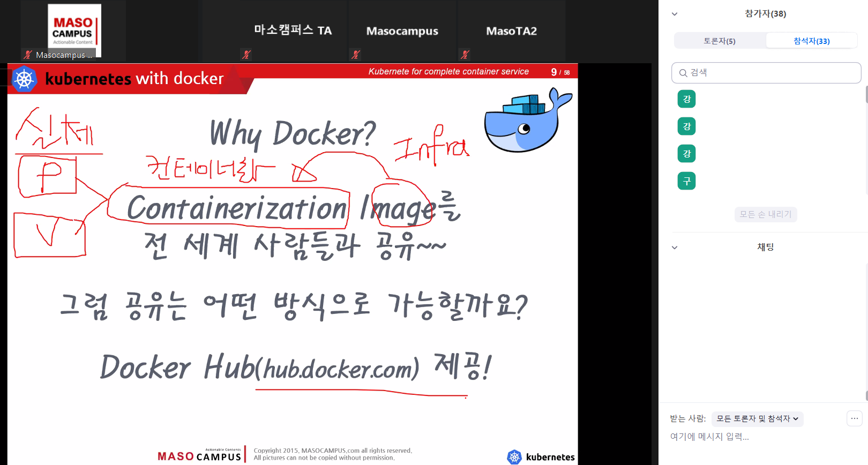
Task: Click muted mic icon on Masocampus text tile
Action: click(x=355, y=54)
